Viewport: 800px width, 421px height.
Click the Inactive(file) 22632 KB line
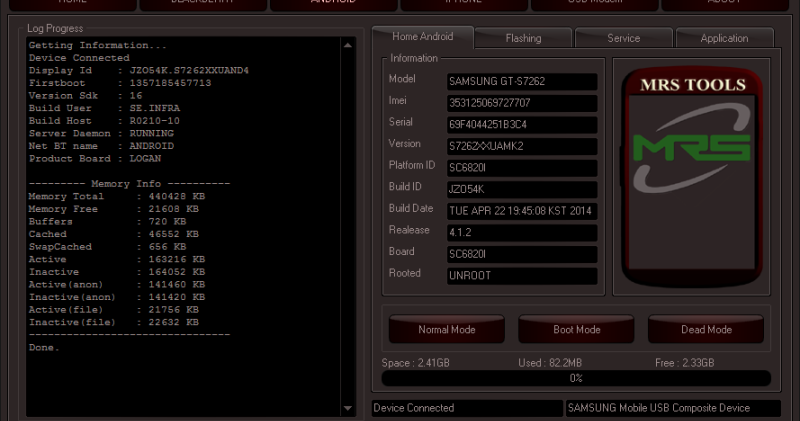[x=114, y=323]
